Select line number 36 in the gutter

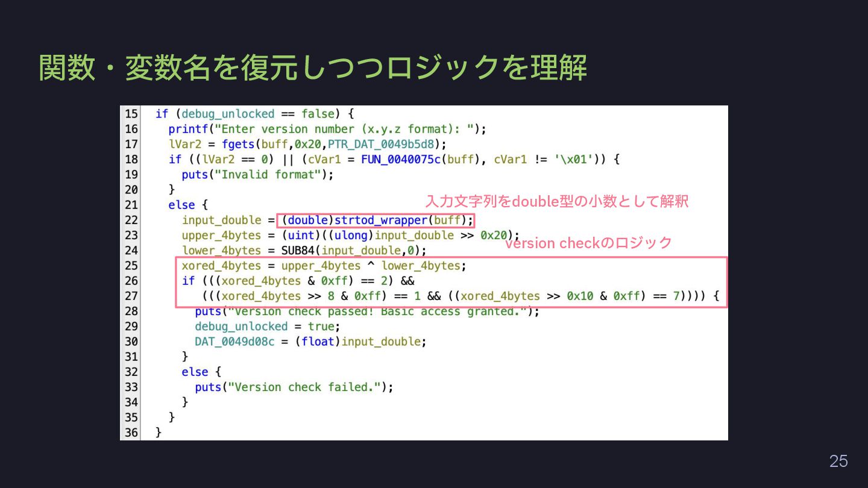coord(131,433)
